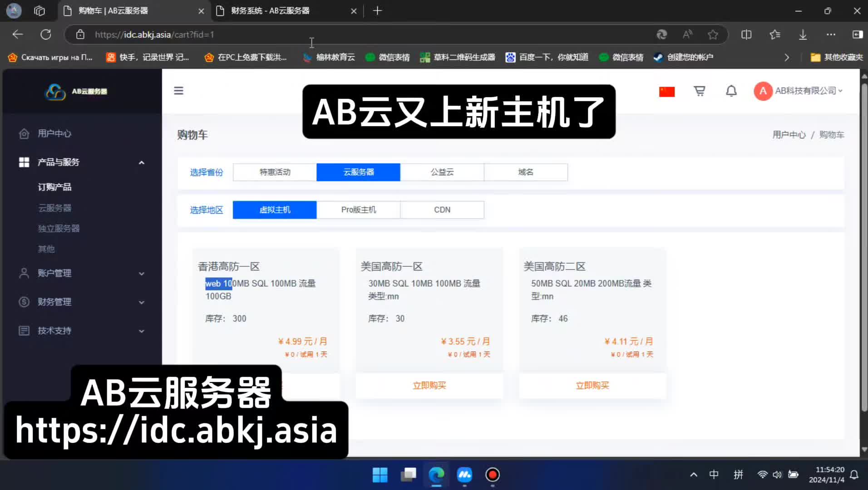Open 草料二维码生成器 bookmark
Viewport: 868px width, 490px height.
point(458,58)
